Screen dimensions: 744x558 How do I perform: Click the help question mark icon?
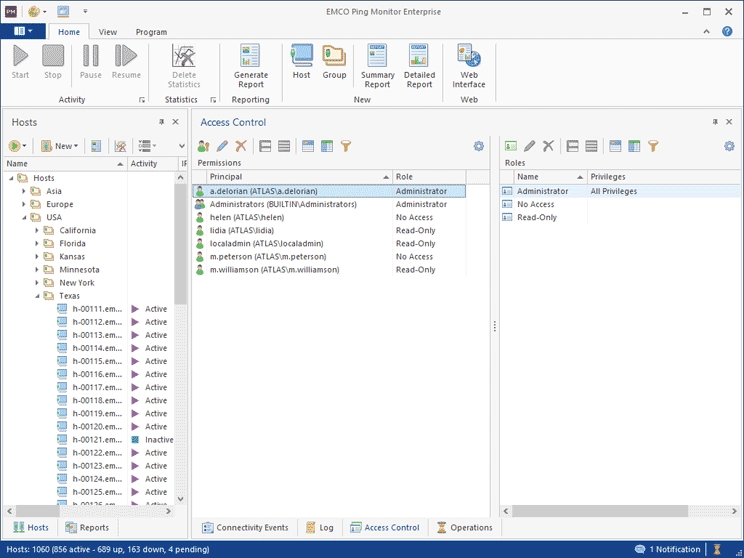pyautogui.click(x=727, y=31)
